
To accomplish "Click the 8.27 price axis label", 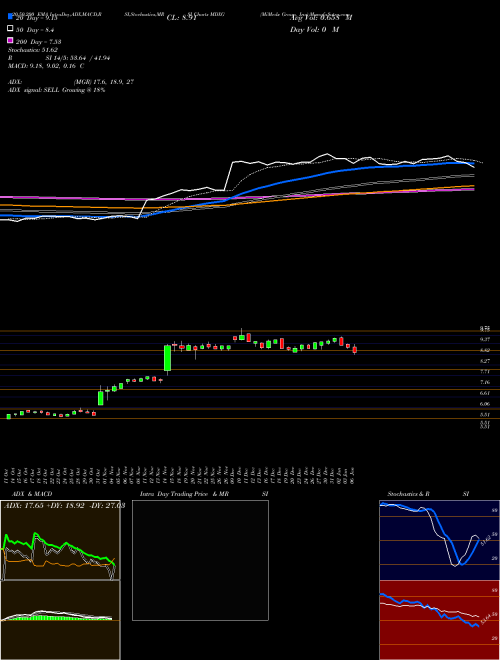I will pyautogui.click(x=484, y=361).
